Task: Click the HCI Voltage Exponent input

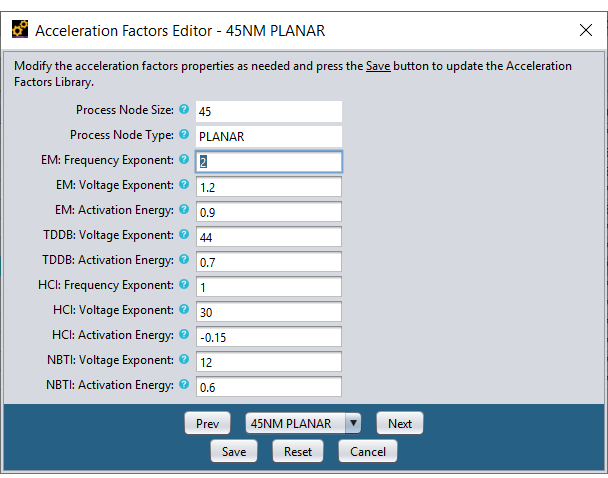Action: point(269,312)
